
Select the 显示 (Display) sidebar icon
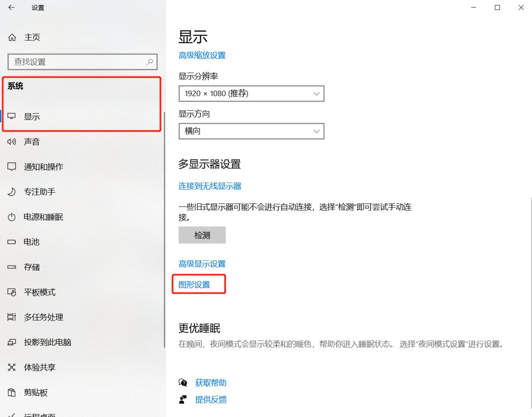(11, 116)
